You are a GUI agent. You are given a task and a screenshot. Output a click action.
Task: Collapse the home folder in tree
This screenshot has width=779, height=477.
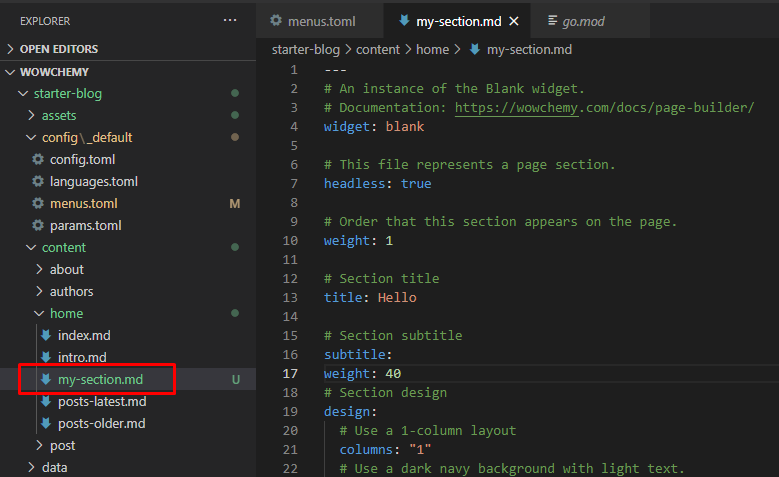pos(66,313)
